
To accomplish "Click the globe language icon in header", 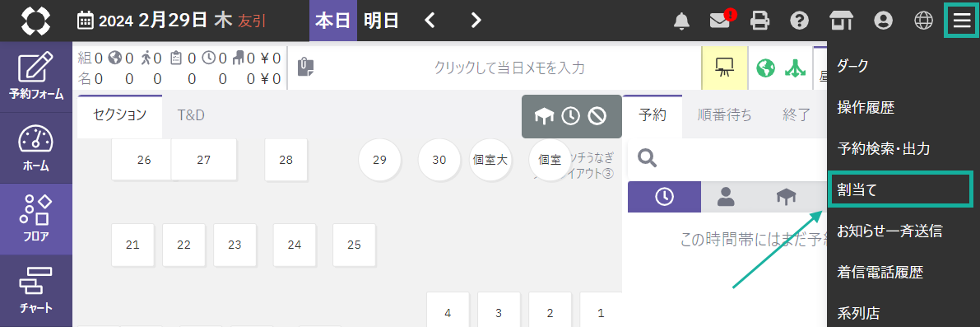I will point(923,21).
